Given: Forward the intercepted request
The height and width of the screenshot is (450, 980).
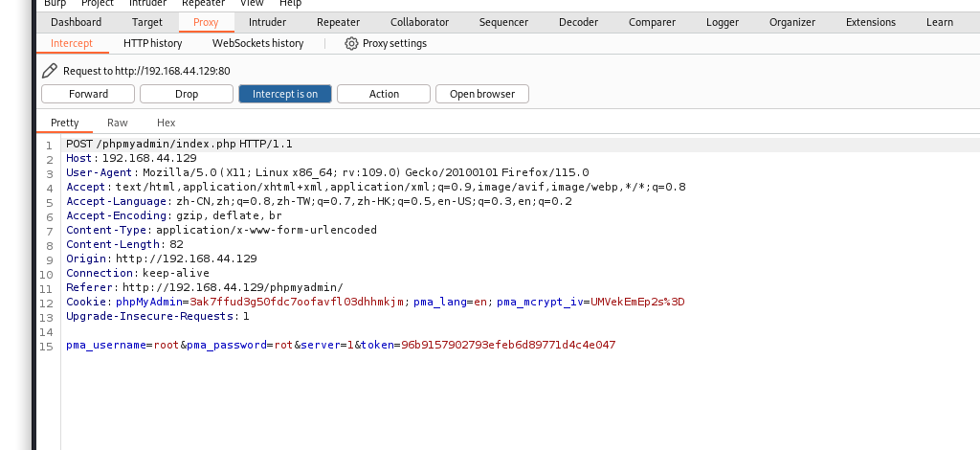Looking at the screenshot, I should coord(88,94).
